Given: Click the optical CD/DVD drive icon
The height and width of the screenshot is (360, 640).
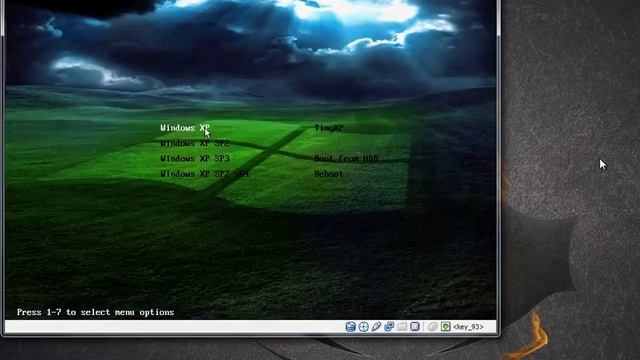Looking at the screenshot, I should [x=363, y=327].
